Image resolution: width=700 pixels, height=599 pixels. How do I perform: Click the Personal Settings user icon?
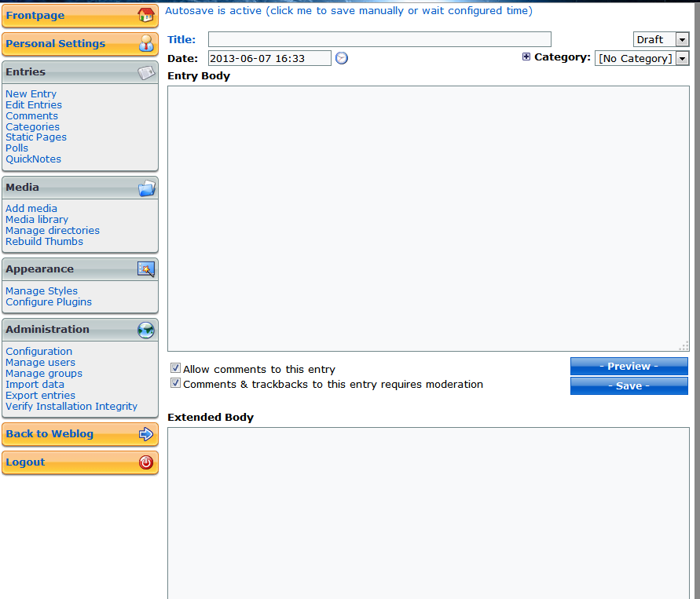(x=145, y=44)
